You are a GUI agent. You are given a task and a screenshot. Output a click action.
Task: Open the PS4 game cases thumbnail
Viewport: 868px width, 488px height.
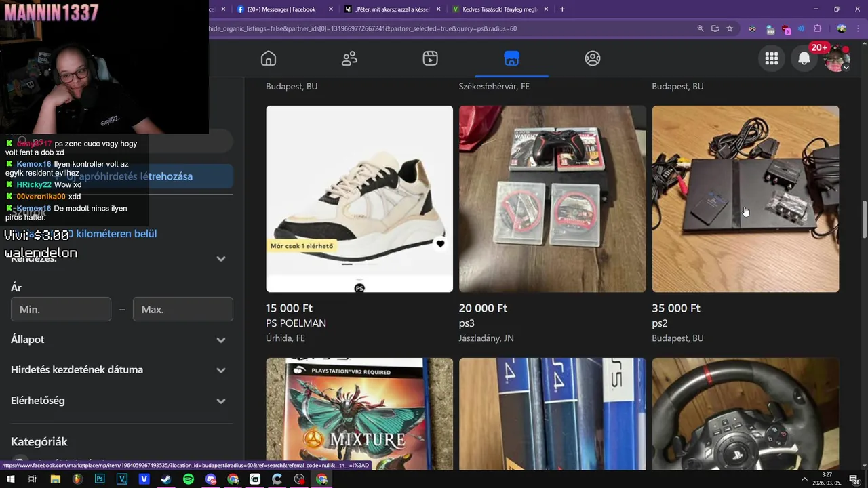[553, 413]
